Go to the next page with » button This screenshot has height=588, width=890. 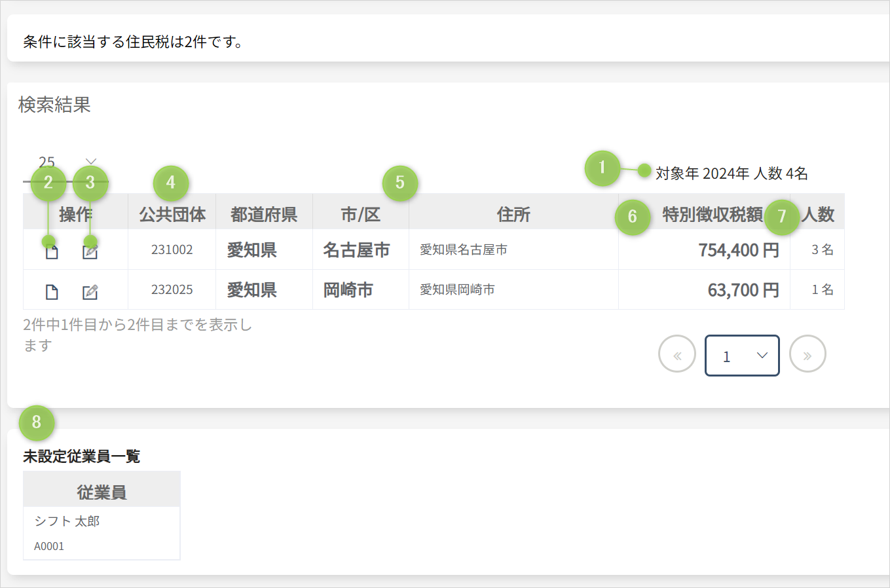pyautogui.click(x=807, y=354)
